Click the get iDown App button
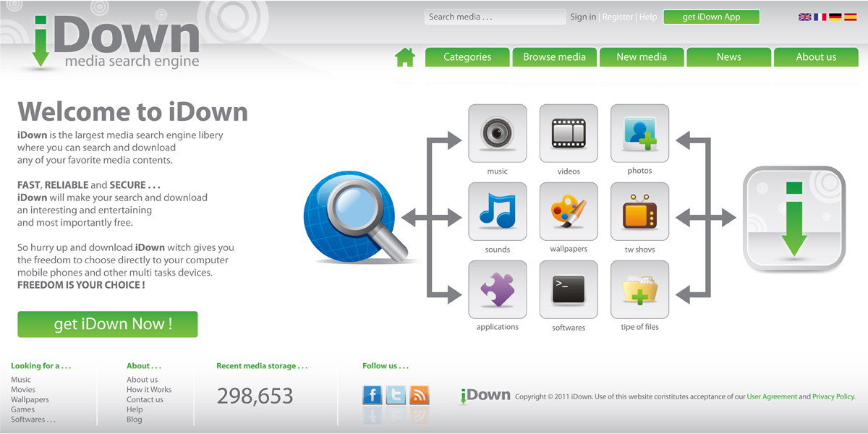Viewport: 868px width, 434px height. [x=712, y=17]
